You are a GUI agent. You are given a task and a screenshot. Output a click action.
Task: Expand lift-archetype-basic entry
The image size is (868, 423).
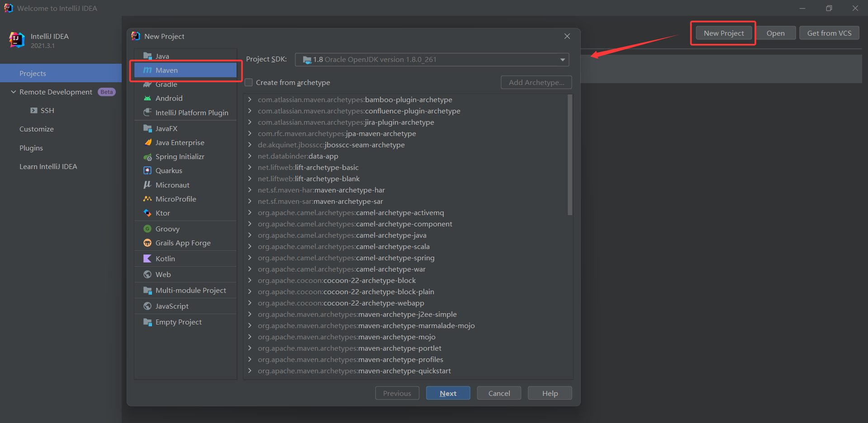(250, 167)
